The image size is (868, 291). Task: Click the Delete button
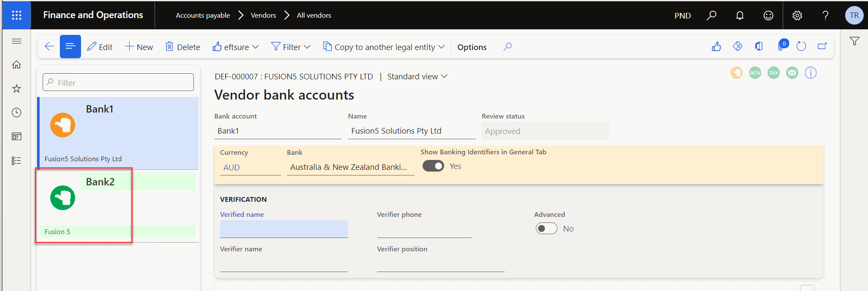coord(183,47)
